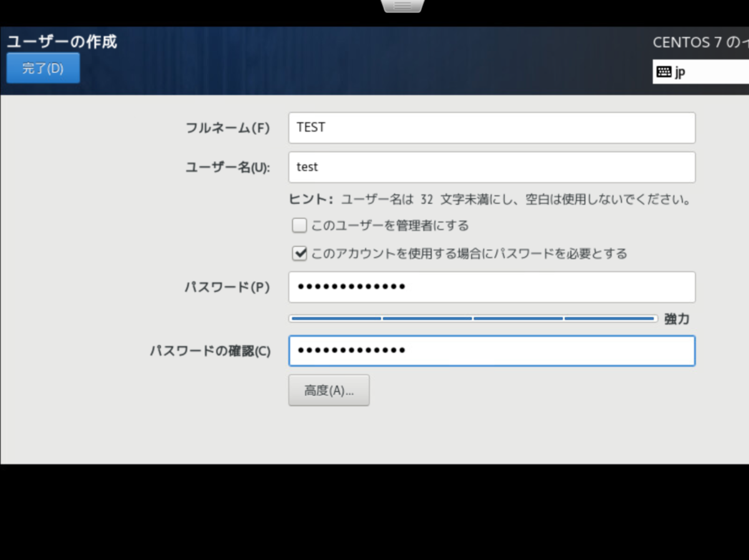
Task: Click inside the フルネーム field showing TEST
Action: point(492,127)
